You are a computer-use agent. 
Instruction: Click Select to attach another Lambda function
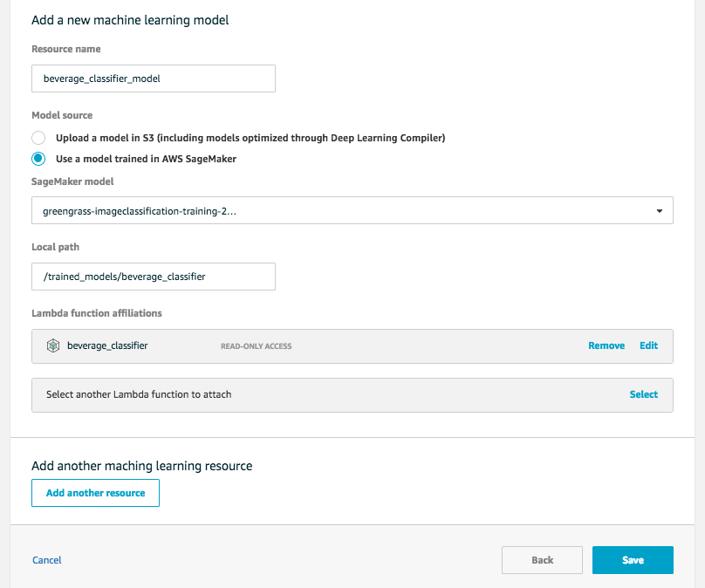click(x=643, y=394)
